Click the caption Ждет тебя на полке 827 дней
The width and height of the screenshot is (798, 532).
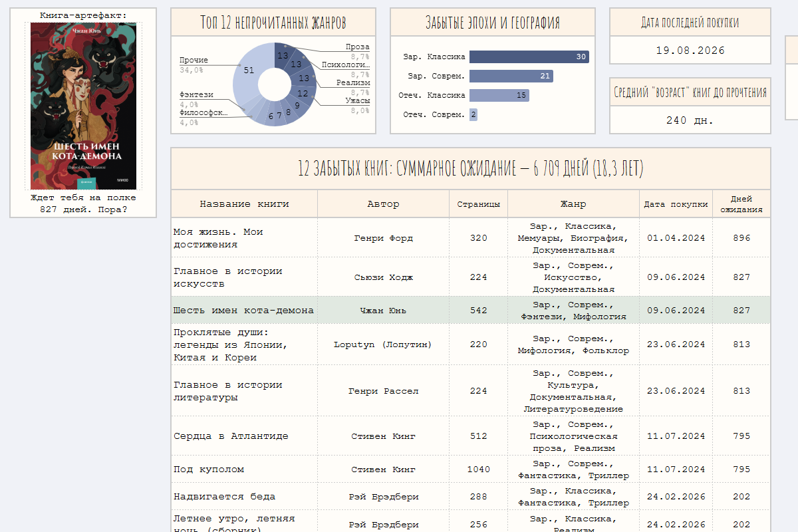(x=83, y=203)
